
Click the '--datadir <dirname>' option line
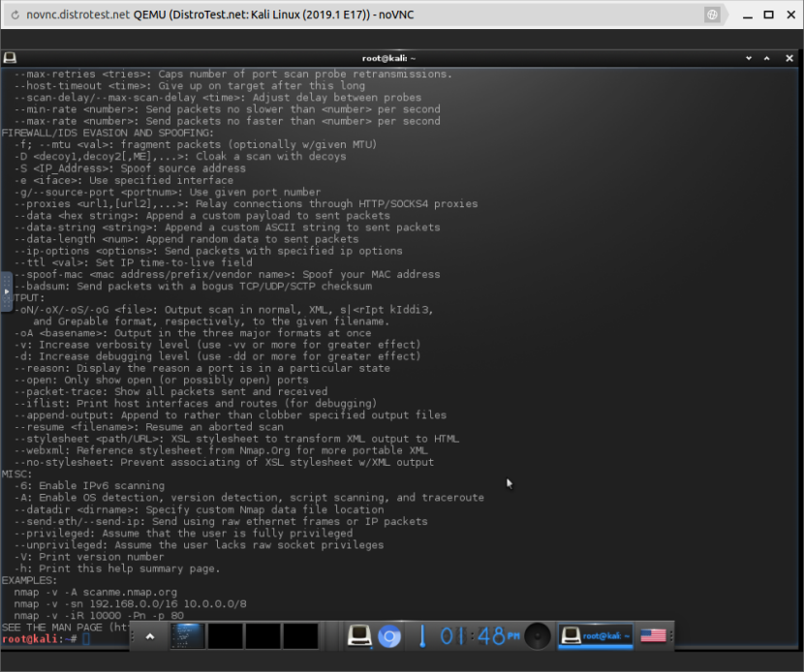199,509
